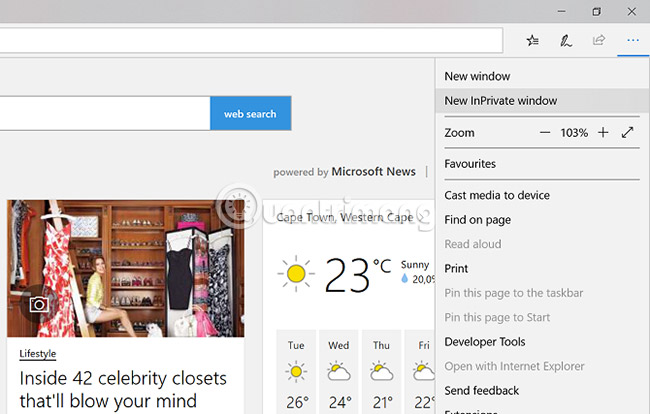Click the Microsoft News label
The height and width of the screenshot is (414, 650).
(x=374, y=172)
